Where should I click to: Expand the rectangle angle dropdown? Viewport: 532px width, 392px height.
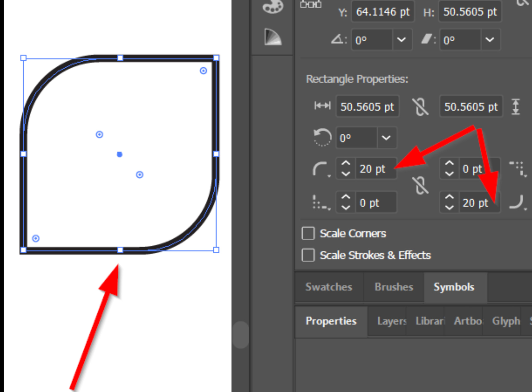tap(386, 138)
